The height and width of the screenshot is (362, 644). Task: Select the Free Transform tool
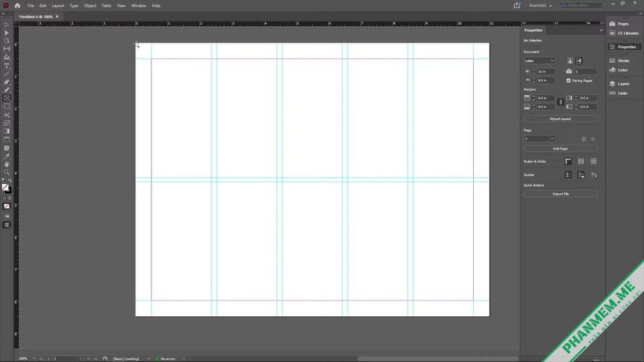point(7,123)
